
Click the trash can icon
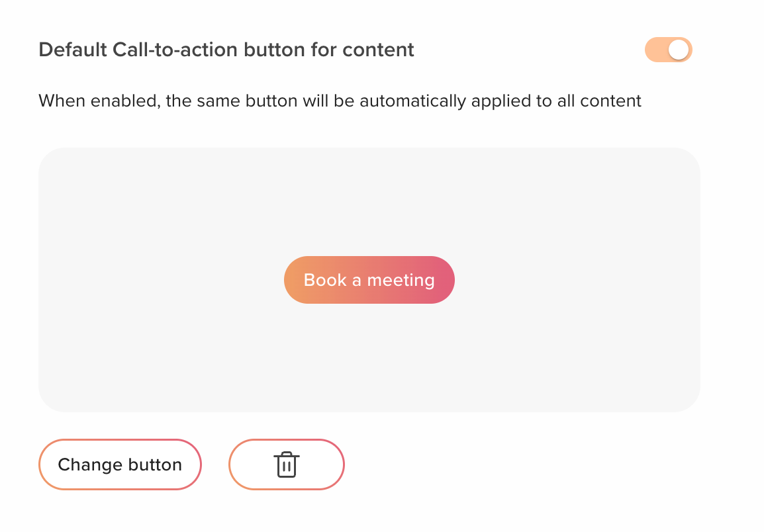click(x=286, y=465)
